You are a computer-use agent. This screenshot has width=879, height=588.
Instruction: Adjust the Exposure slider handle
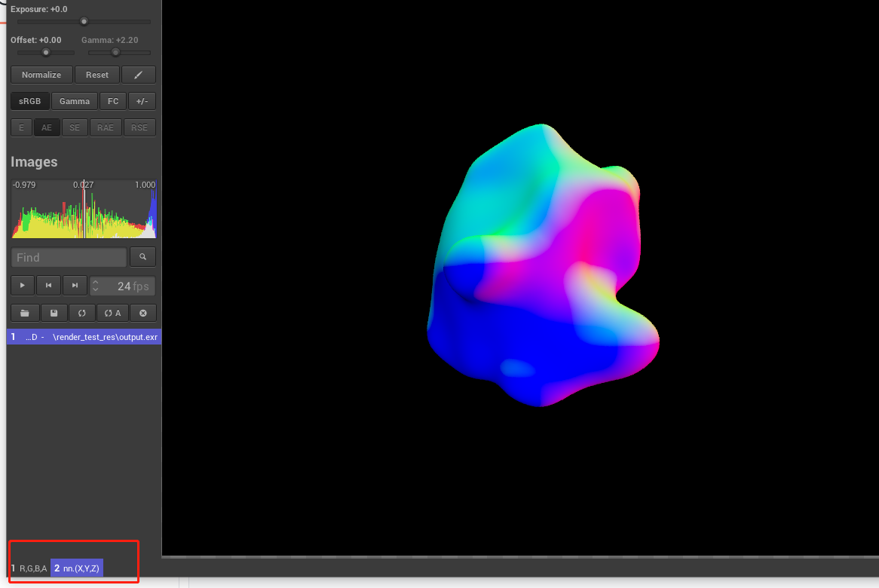click(x=84, y=22)
